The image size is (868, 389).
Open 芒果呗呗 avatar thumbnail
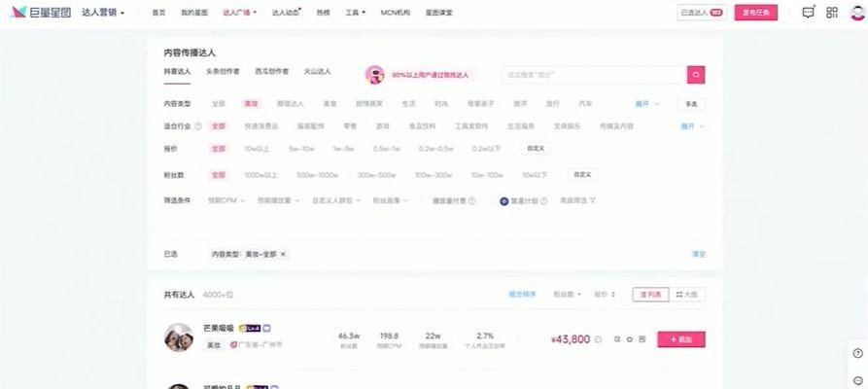[x=179, y=337]
